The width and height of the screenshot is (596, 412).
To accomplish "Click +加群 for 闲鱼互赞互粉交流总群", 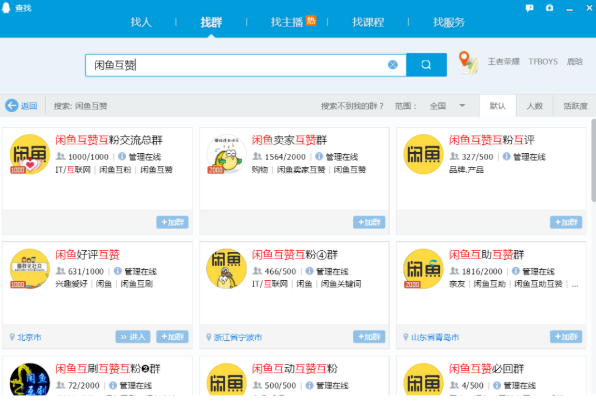I will click(172, 222).
